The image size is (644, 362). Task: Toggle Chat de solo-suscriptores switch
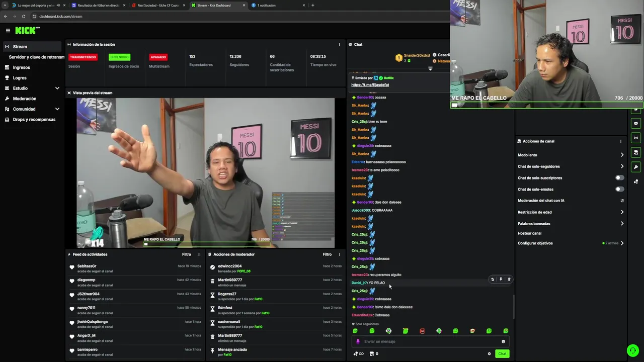coord(620,178)
